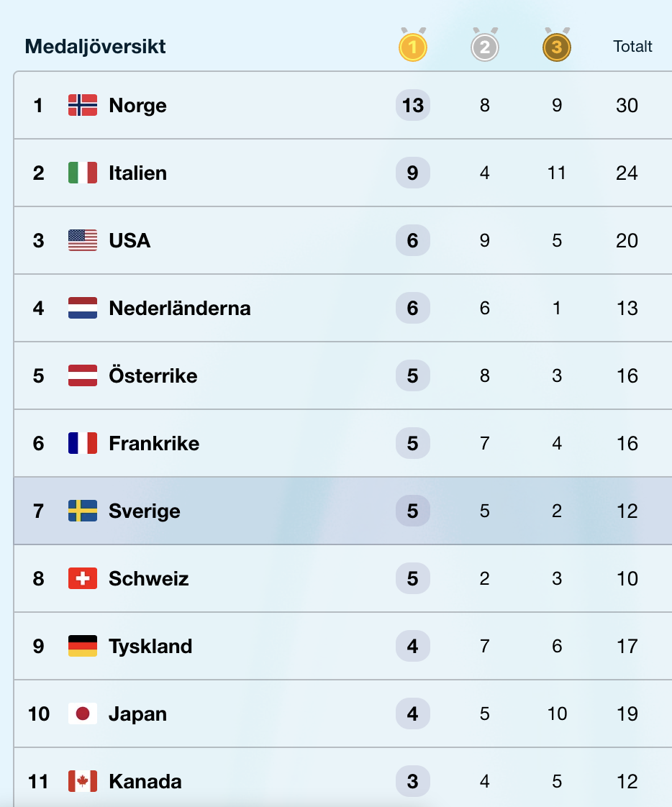This screenshot has height=807, width=672.
Task: Click Norge's gold count badge 13
Action: coord(412,106)
